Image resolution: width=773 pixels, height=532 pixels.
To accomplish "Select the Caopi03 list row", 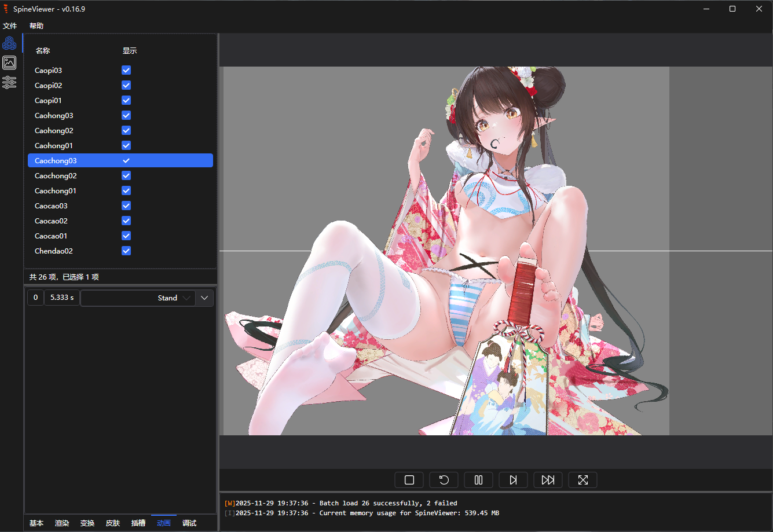I will (120, 70).
